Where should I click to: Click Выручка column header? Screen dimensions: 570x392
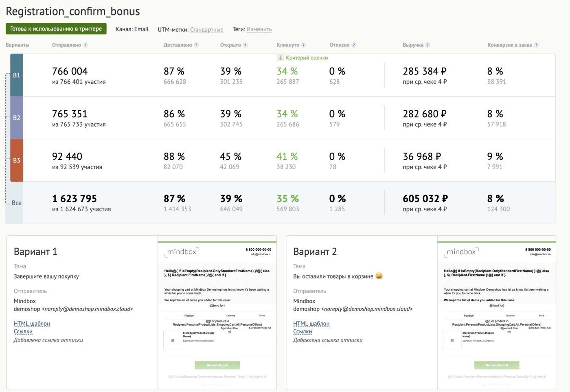413,45
